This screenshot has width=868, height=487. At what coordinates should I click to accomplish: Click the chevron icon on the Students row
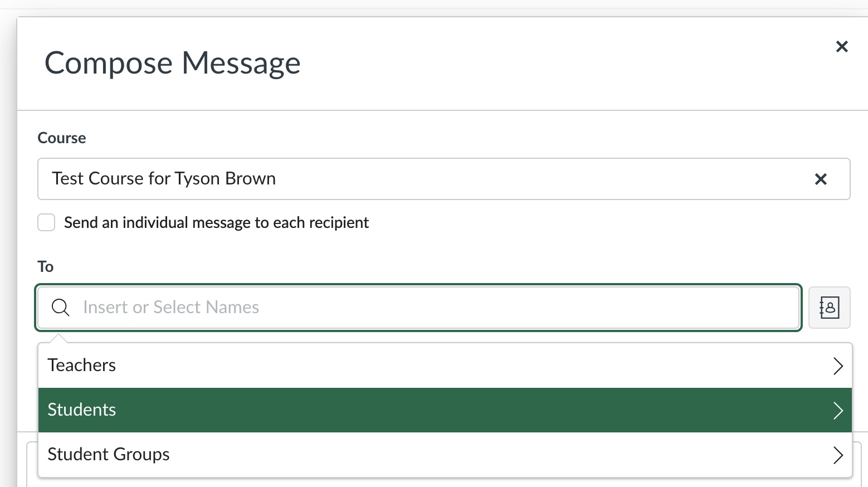coord(838,410)
